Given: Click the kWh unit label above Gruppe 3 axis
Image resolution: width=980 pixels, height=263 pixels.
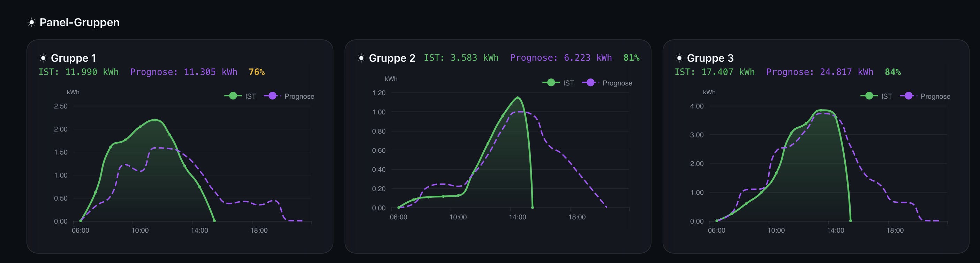Looking at the screenshot, I should click(x=709, y=92).
